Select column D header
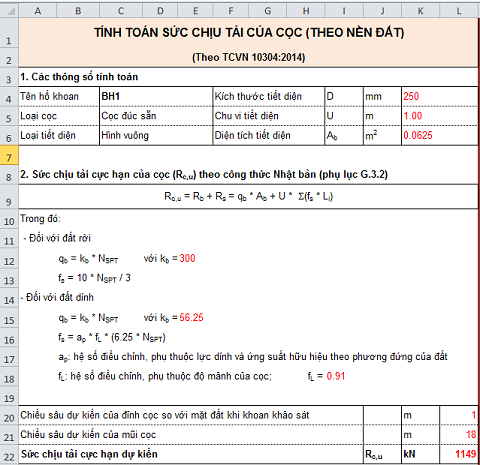Screen dimensions: 480x465 [x=160, y=11]
